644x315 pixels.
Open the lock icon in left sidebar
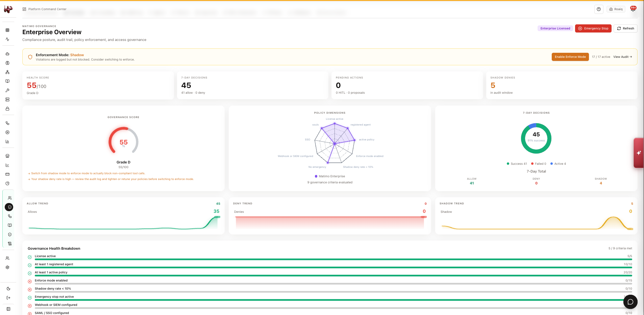click(x=7, y=109)
